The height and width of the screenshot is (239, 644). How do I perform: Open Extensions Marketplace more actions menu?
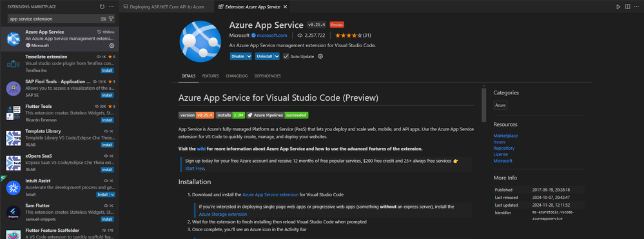(x=112, y=7)
